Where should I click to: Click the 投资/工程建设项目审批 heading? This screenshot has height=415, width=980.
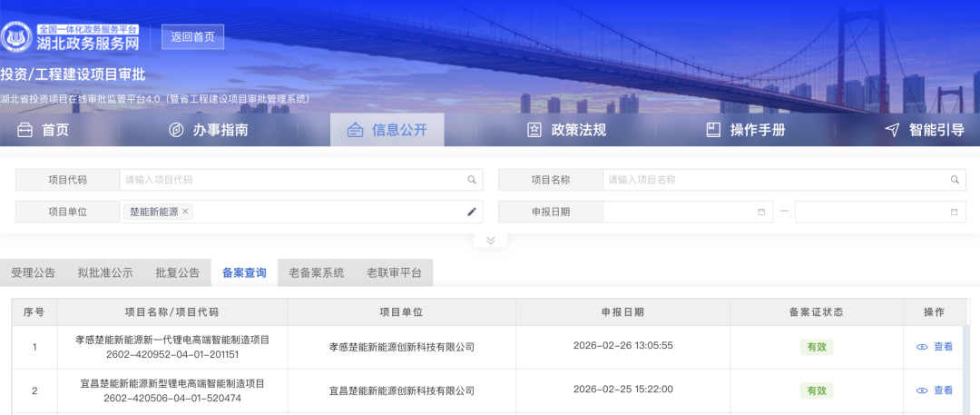(73, 74)
